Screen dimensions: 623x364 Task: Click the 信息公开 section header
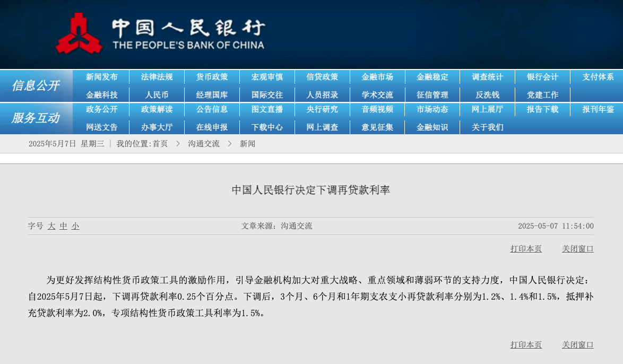(x=36, y=85)
